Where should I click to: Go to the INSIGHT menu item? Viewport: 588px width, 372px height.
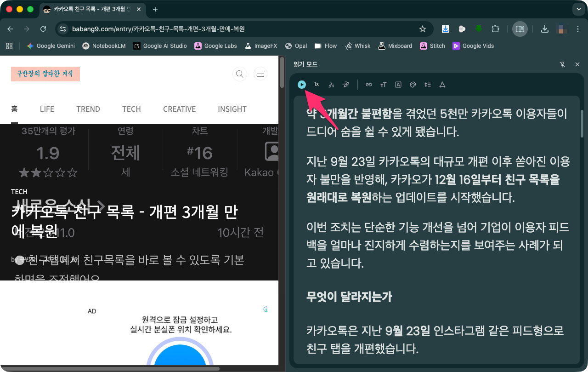click(x=232, y=109)
